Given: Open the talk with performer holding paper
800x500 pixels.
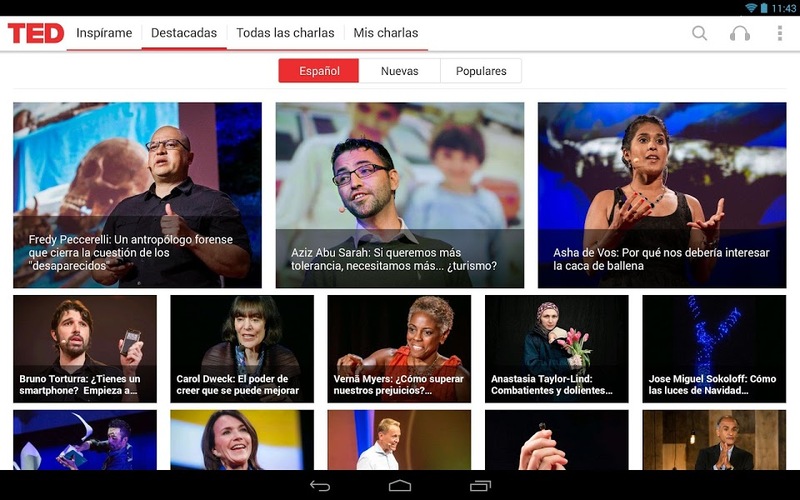Looking at the screenshot, I should point(85,440).
